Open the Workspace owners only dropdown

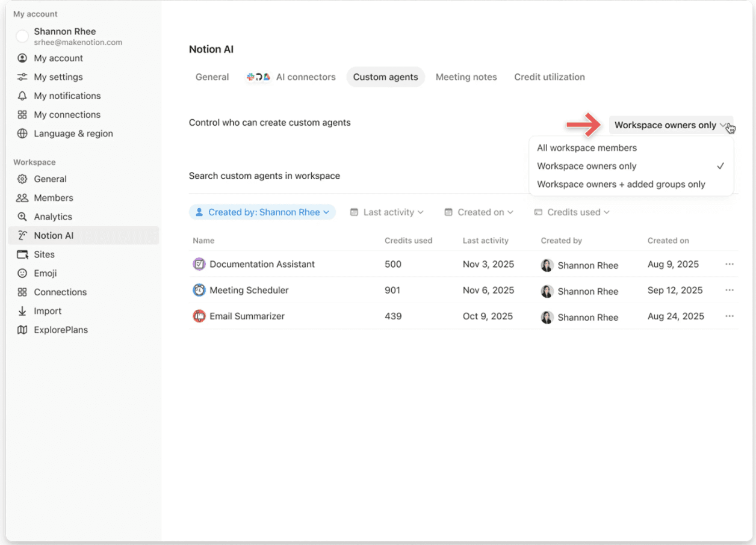point(671,125)
